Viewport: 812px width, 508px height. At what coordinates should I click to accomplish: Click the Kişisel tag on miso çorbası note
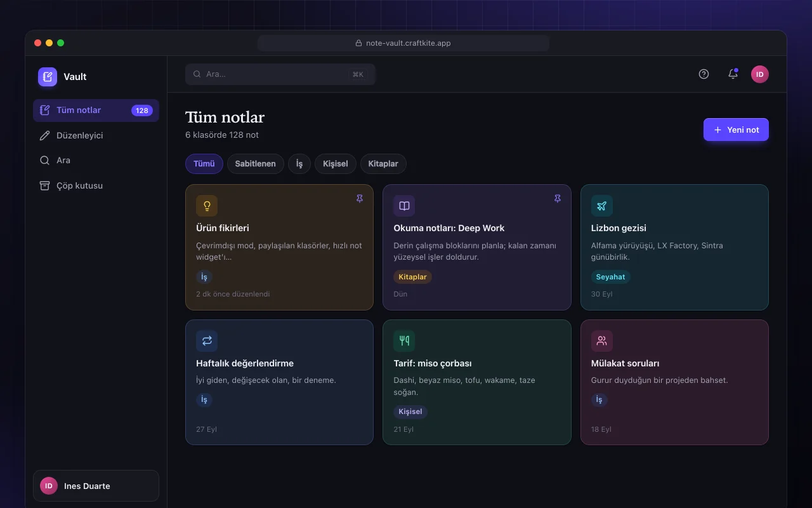pyautogui.click(x=410, y=411)
